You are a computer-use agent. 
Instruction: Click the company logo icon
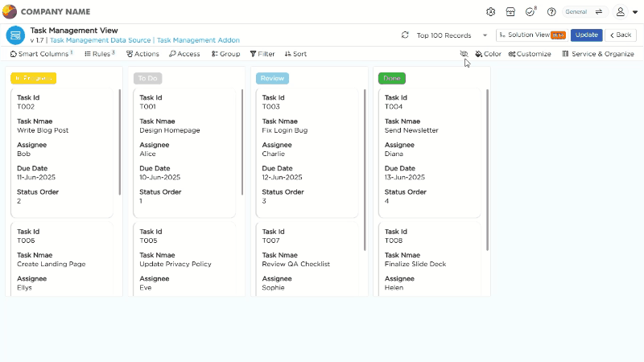pos(10,11)
